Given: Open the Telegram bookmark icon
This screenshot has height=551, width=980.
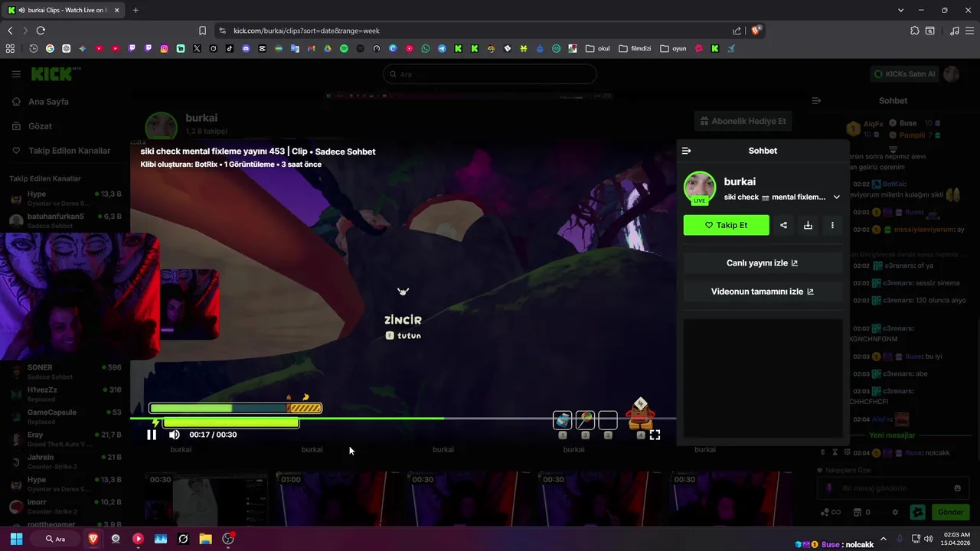Looking at the screenshot, I should pos(442,48).
